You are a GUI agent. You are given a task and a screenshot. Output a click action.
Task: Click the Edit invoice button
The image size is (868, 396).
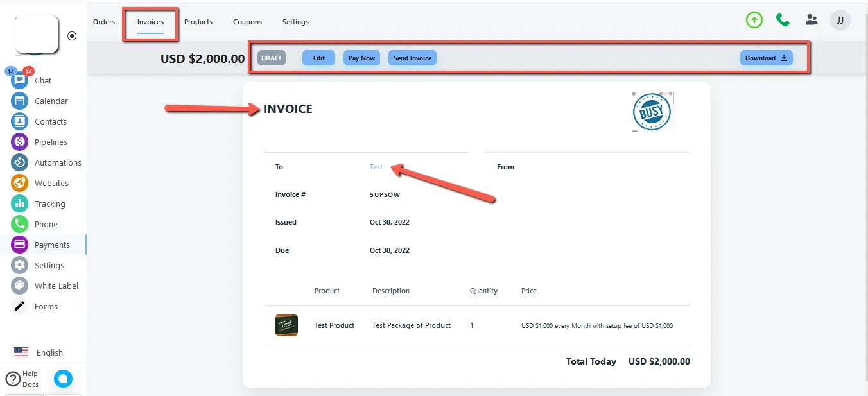(x=318, y=58)
